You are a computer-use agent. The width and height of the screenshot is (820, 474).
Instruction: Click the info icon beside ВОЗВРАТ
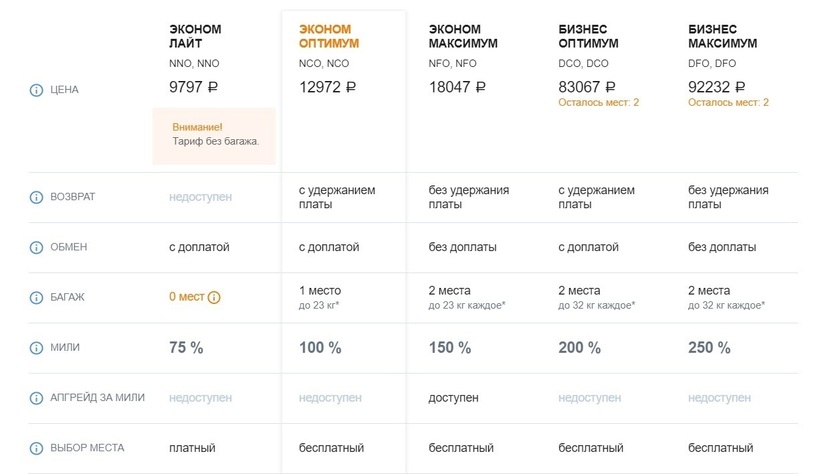click(x=37, y=197)
